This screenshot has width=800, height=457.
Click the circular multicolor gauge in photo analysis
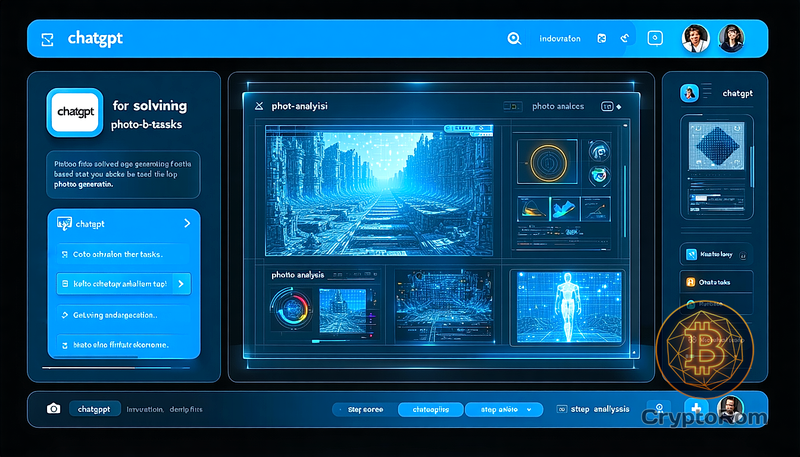point(290,308)
